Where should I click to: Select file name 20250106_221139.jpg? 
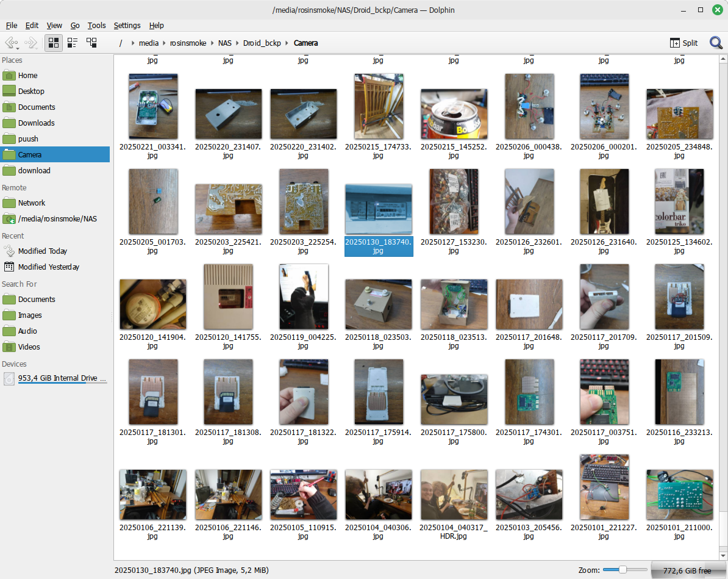(x=153, y=531)
